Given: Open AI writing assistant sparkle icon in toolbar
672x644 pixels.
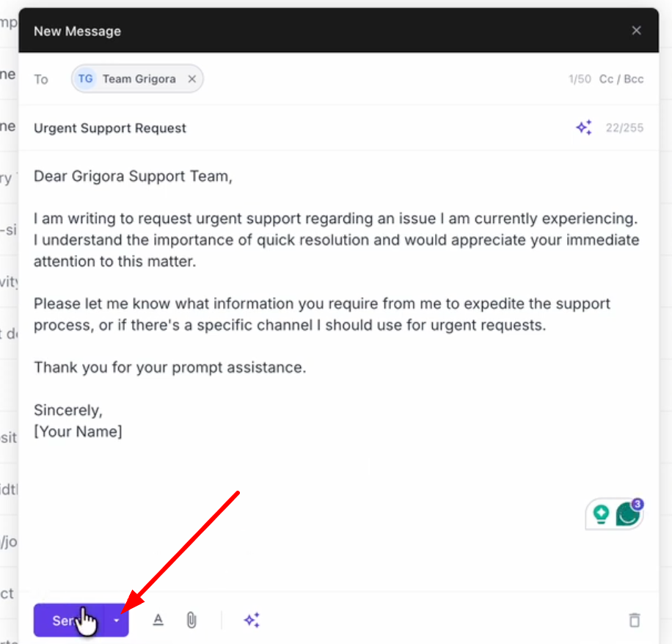Looking at the screenshot, I should point(252,620).
